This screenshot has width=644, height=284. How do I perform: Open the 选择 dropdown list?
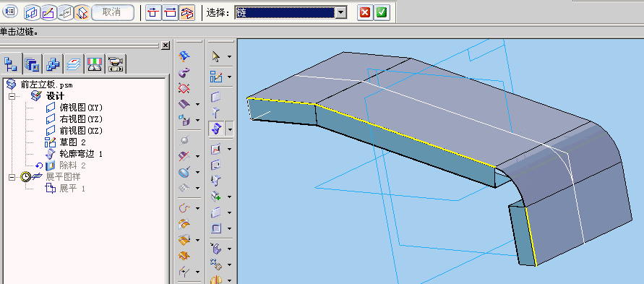(340, 13)
